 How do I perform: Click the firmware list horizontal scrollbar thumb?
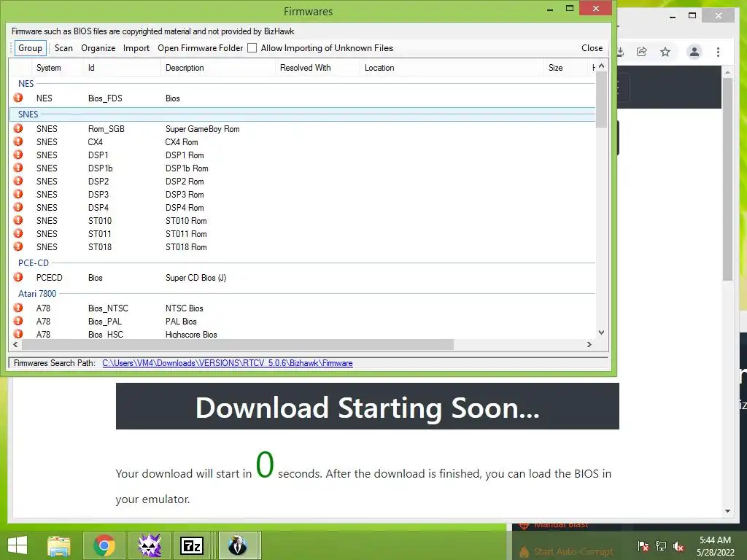[x=238, y=344]
